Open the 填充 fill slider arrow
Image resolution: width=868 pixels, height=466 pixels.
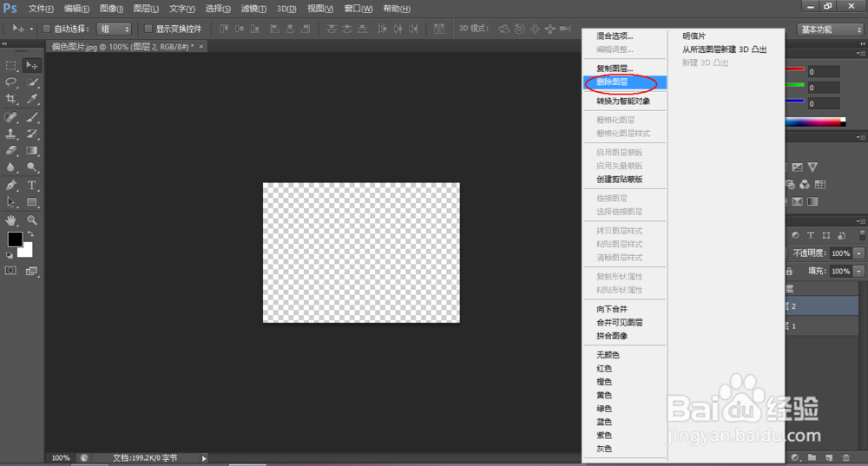coord(858,272)
